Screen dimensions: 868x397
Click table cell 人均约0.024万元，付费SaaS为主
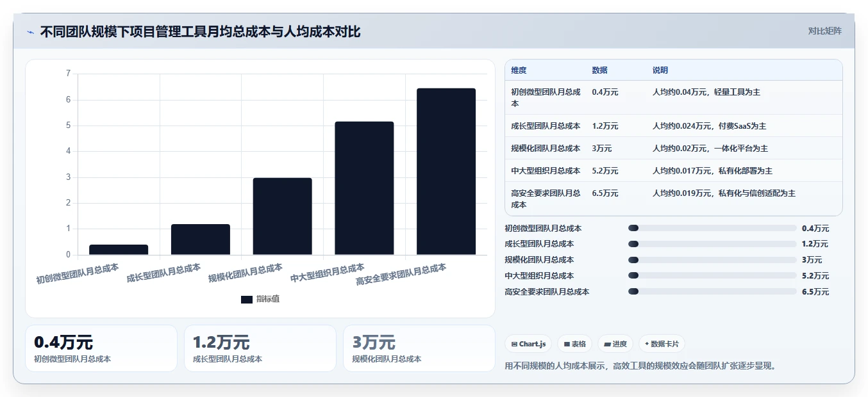pyautogui.click(x=709, y=126)
